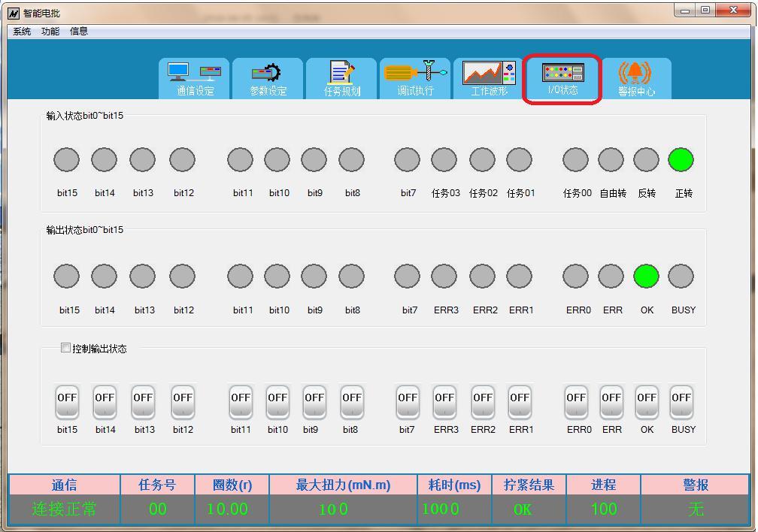The height and width of the screenshot is (532, 758).
Task: Click the 进程 value 100
Action: pyautogui.click(x=604, y=509)
